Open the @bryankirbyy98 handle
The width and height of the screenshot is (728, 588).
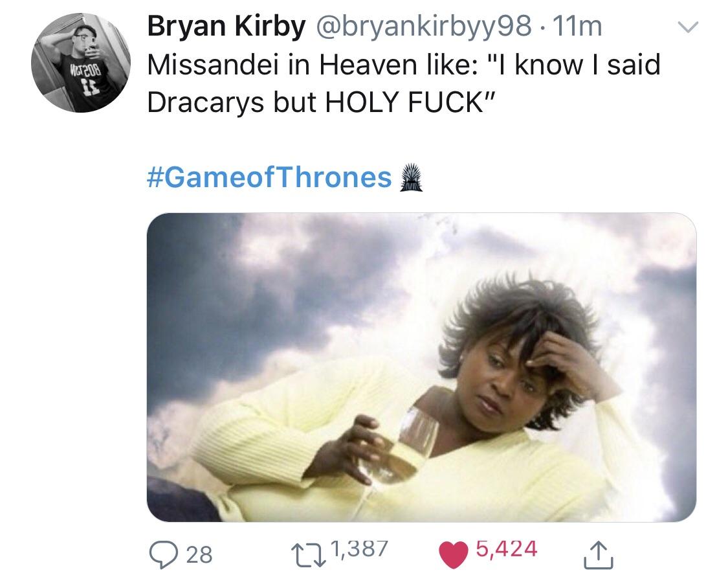(423, 27)
